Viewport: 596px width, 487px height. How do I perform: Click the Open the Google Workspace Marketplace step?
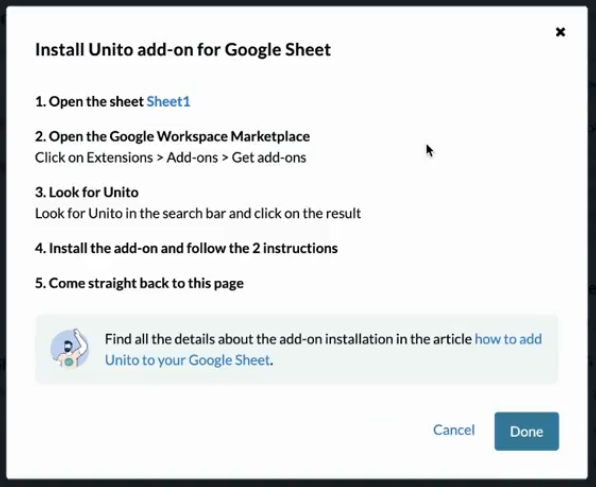pos(172,136)
